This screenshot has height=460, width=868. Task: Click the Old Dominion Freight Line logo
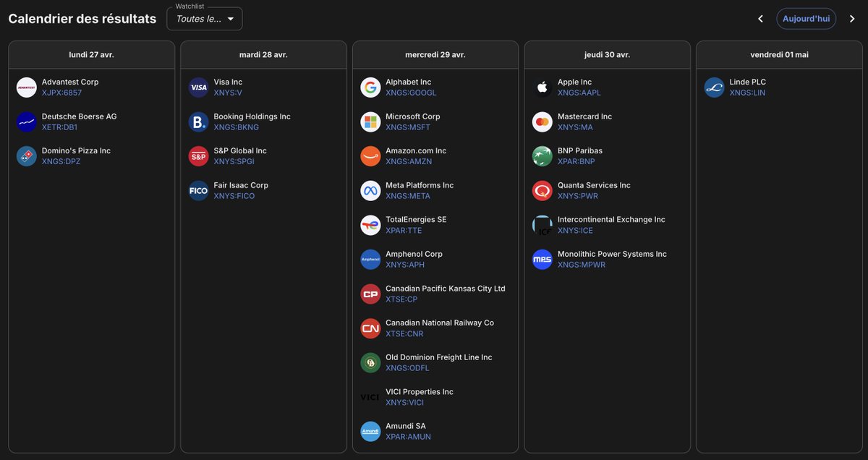pos(370,363)
